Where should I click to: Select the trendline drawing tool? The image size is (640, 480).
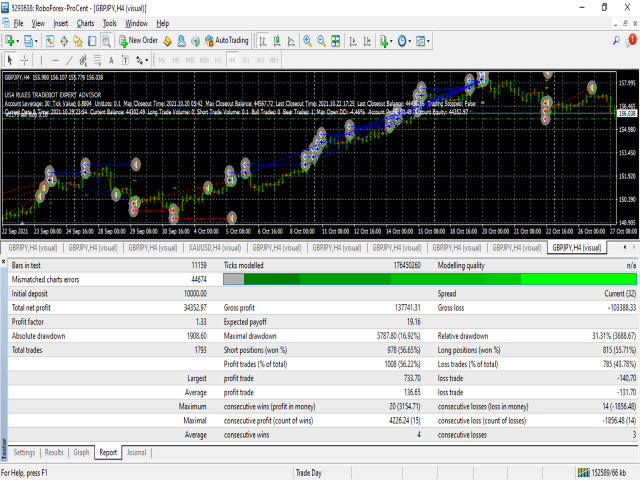point(69,60)
